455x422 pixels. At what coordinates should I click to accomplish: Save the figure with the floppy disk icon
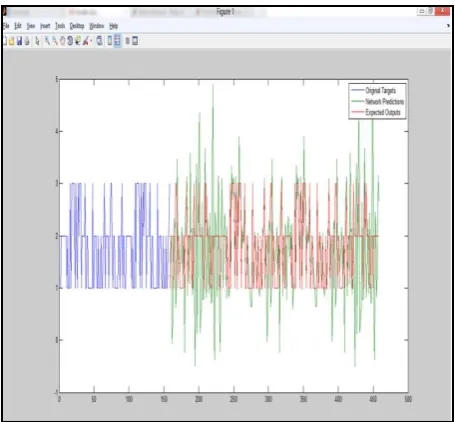(x=19, y=41)
